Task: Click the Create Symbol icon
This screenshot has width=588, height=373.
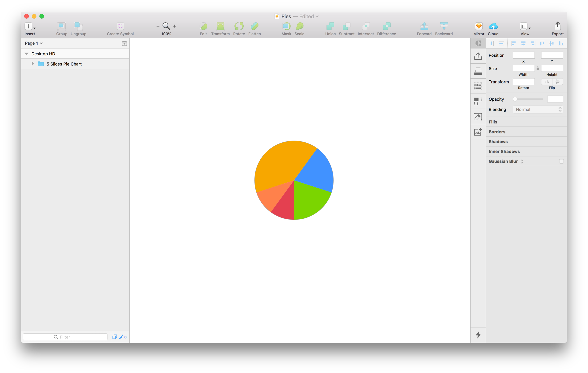Action: tap(120, 26)
